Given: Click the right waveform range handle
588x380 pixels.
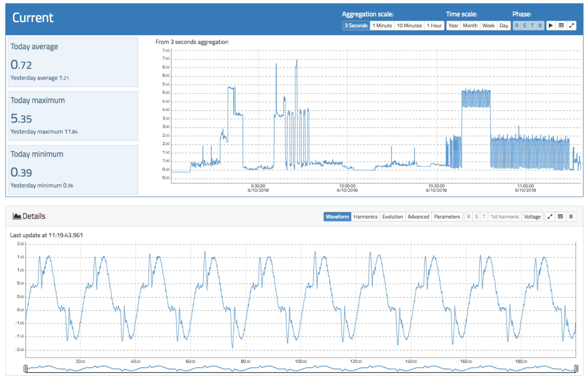Looking at the screenshot, I should pos(576,368).
